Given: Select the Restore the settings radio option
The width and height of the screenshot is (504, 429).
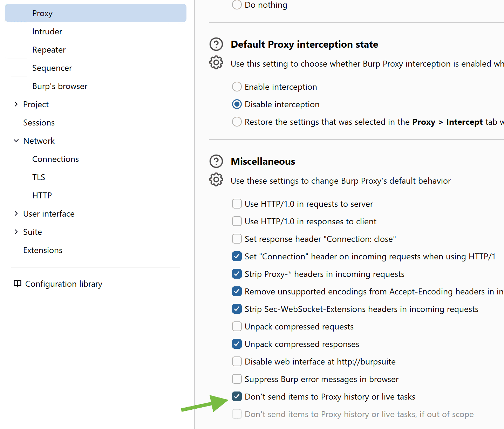Looking at the screenshot, I should coord(237,122).
